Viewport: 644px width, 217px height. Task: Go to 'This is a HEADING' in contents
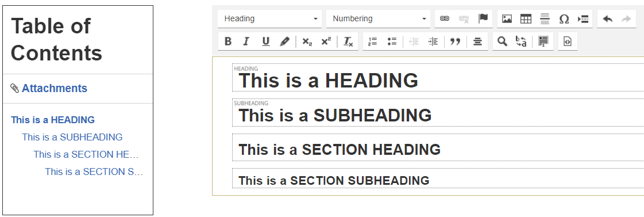pos(53,120)
